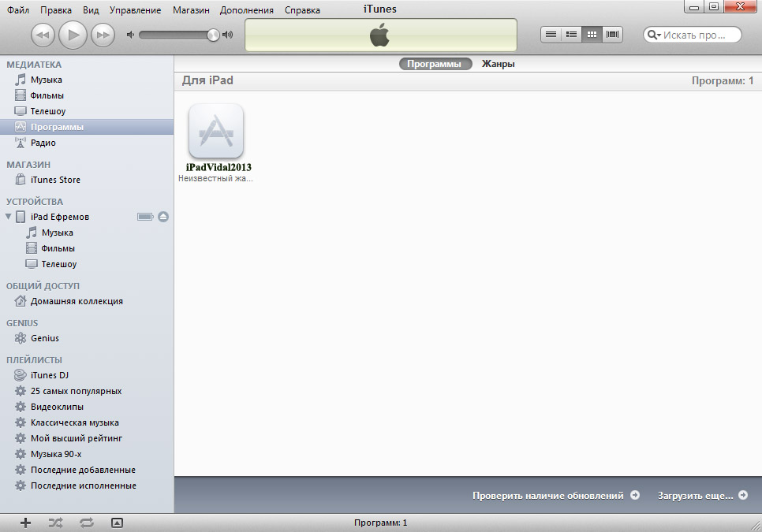Viewport: 762px width, 532px height.
Task: Maximize the iTunes window
Action: [714, 7]
